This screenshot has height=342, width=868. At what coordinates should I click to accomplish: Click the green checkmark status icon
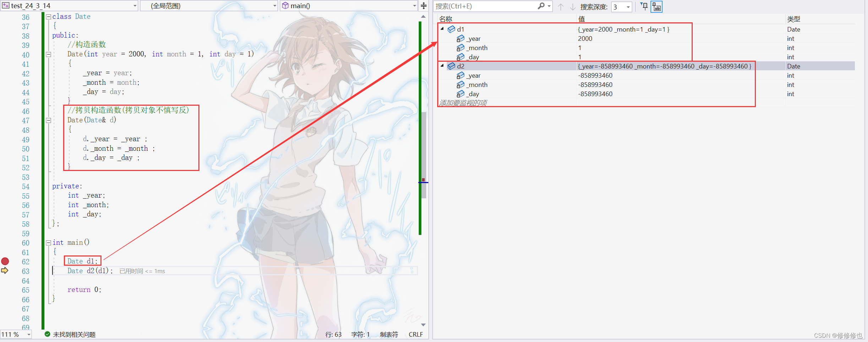point(47,334)
